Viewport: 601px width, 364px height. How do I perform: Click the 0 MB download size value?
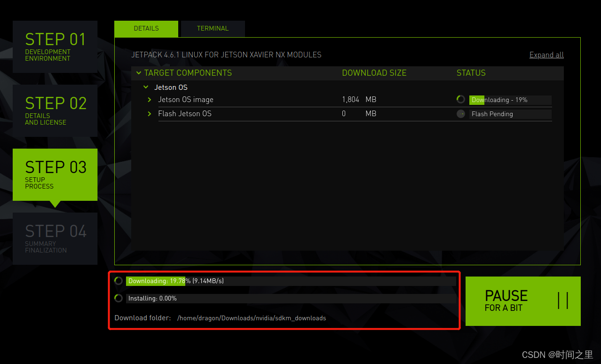pyautogui.click(x=359, y=114)
